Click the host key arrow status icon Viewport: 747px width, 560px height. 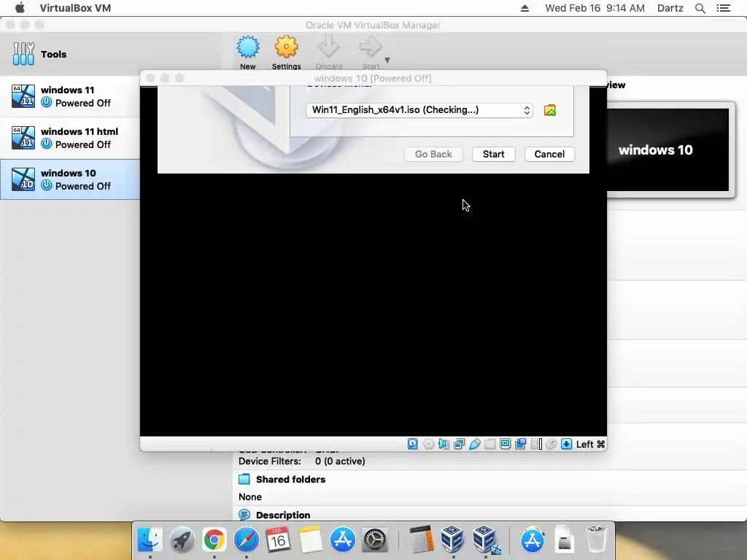(566, 444)
